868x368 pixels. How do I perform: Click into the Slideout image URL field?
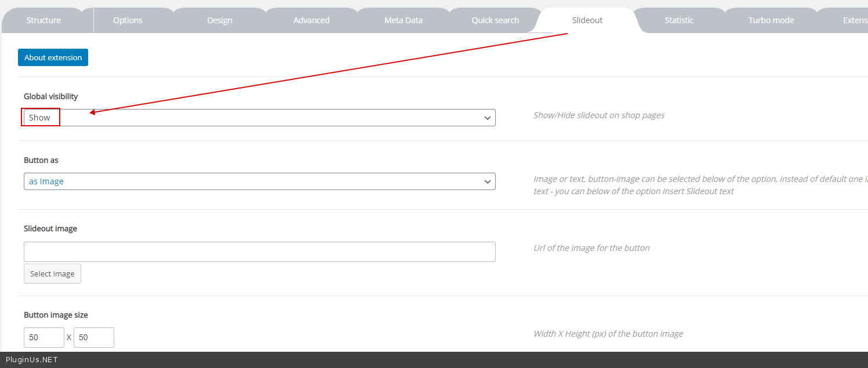259,252
